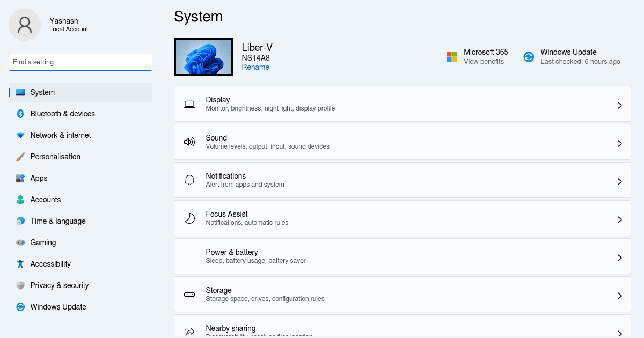Click the user account avatar for Yashash
644x338 pixels.
25,25
